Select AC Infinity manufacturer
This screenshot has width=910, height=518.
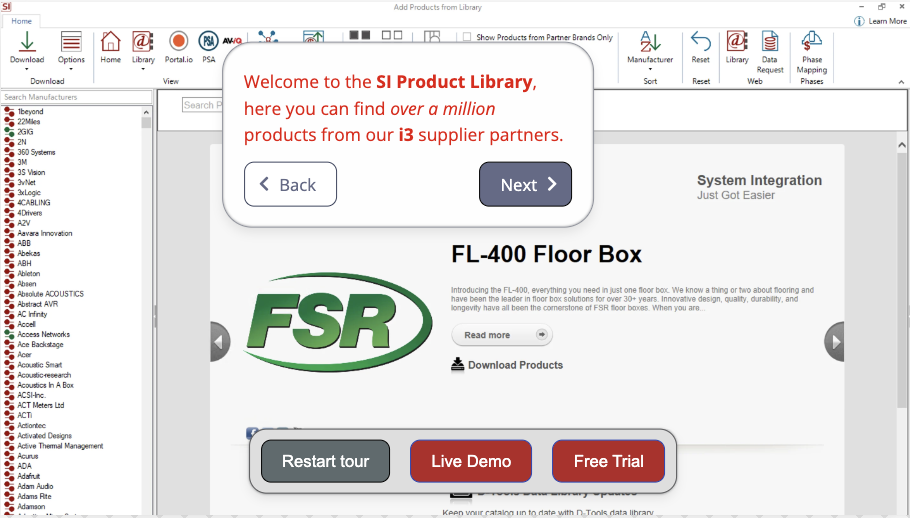click(32, 314)
